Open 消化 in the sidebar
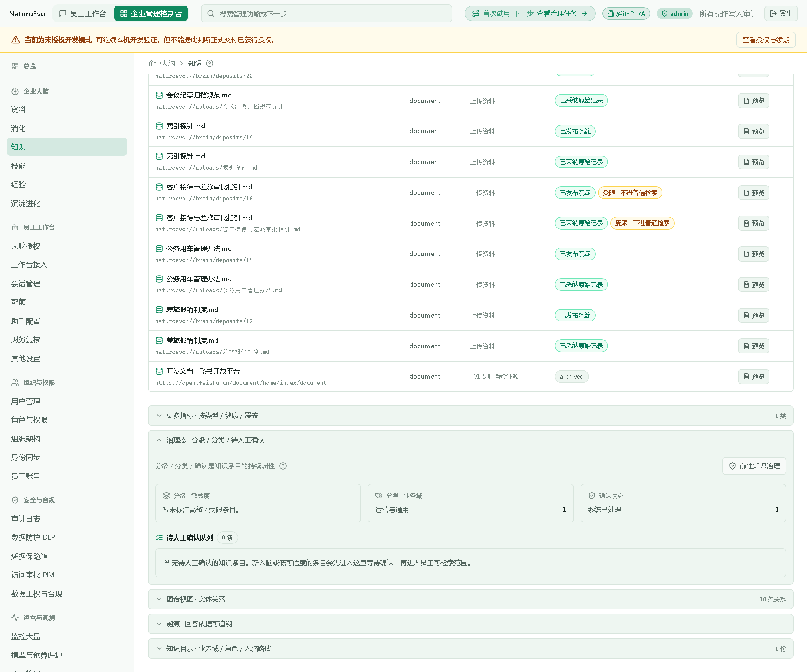 [67, 128]
